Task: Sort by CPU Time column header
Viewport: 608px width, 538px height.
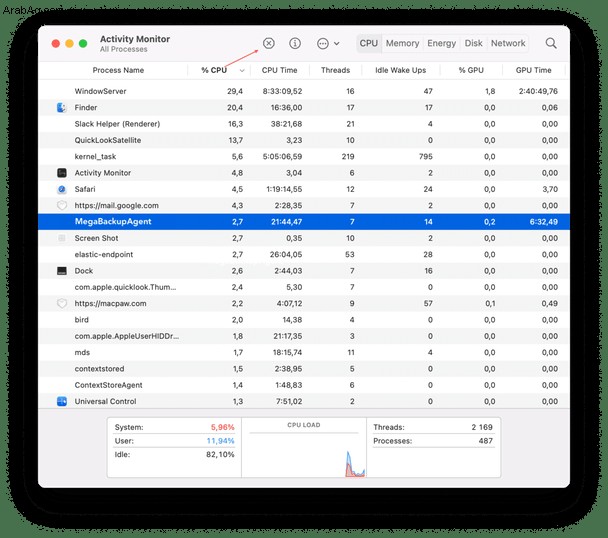Action: [x=279, y=70]
